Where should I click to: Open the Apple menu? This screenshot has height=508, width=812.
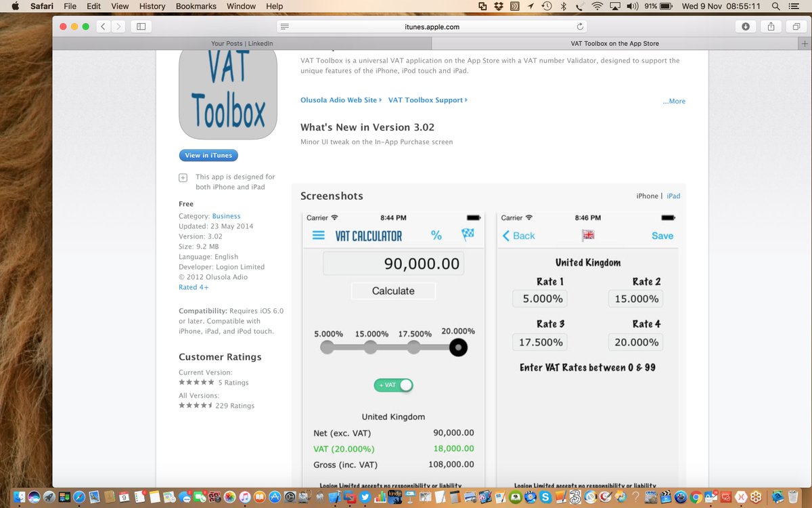[15, 6]
